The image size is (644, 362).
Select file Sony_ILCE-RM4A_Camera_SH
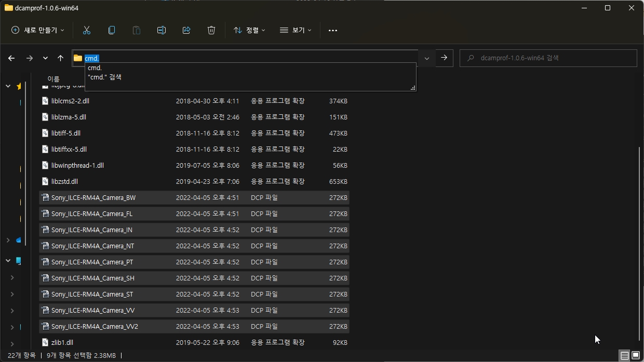point(194,278)
